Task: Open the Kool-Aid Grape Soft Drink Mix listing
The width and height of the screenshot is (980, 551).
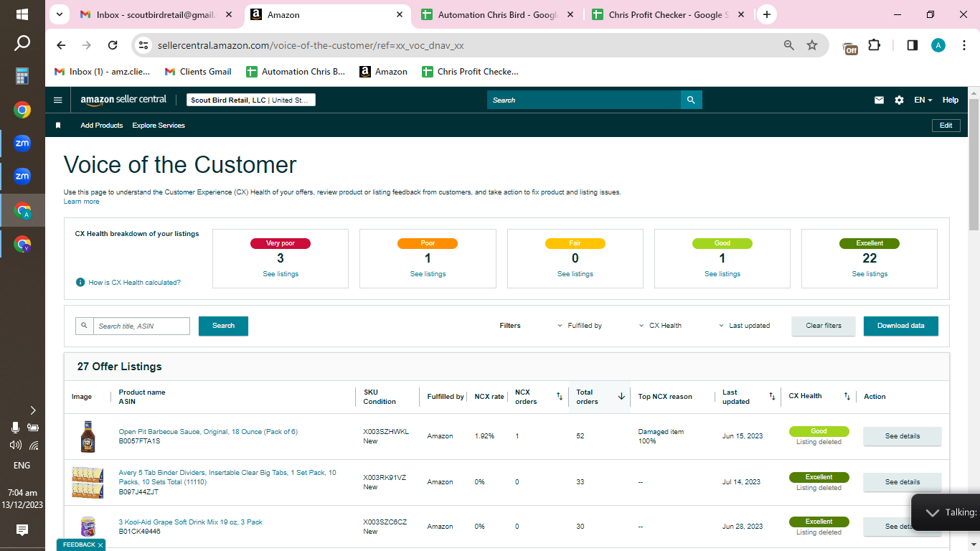Action: coord(191,522)
